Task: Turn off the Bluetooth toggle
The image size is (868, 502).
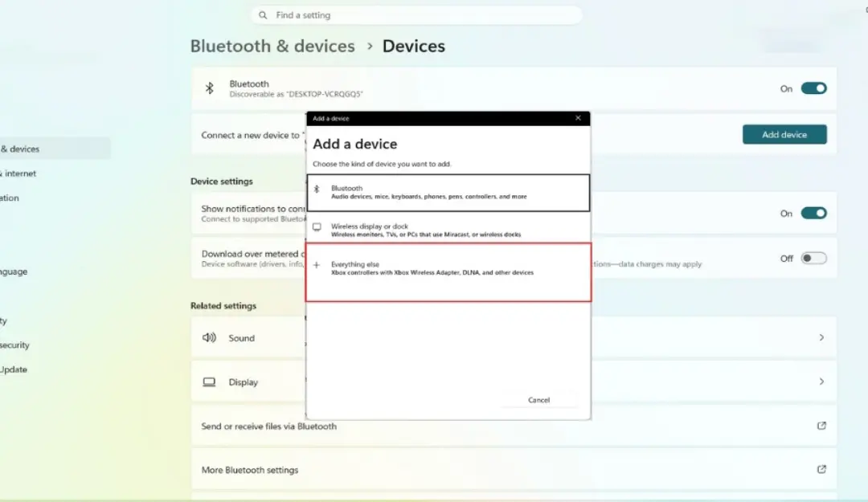Action: tap(813, 88)
